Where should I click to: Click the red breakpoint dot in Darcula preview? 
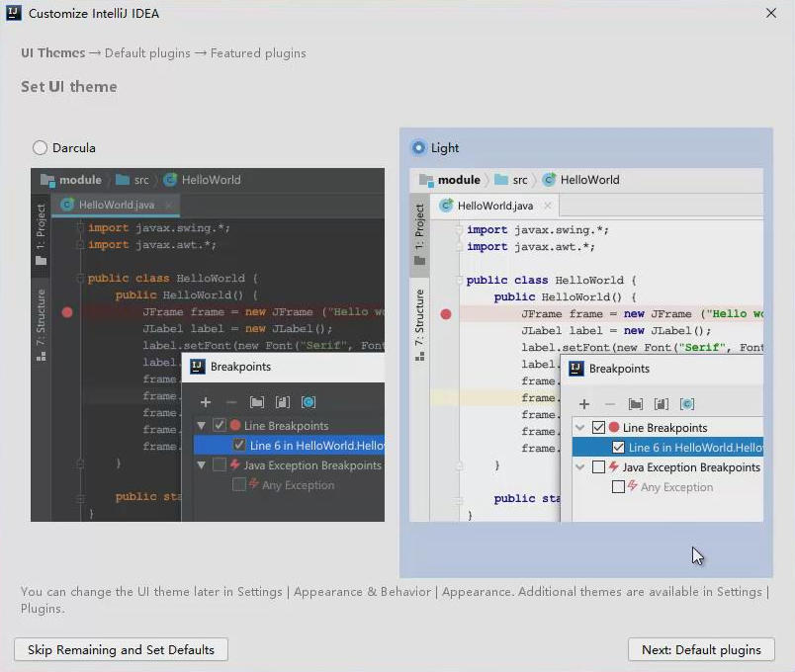(67, 312)
